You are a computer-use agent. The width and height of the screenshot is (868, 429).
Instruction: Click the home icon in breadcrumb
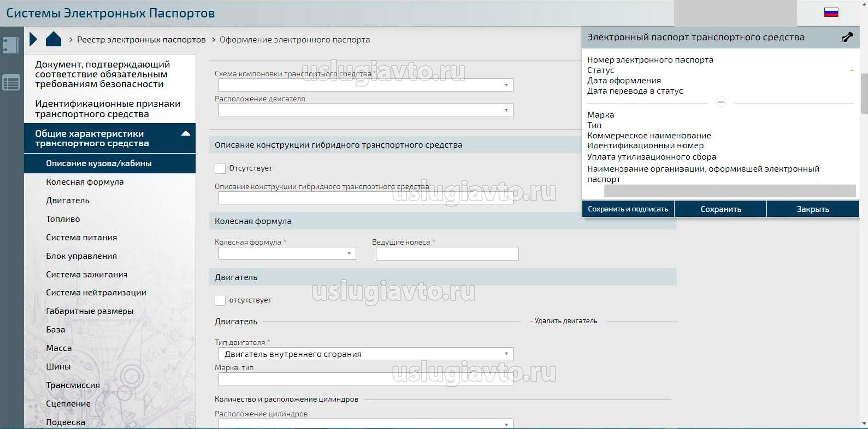click(x=53, y=39)
